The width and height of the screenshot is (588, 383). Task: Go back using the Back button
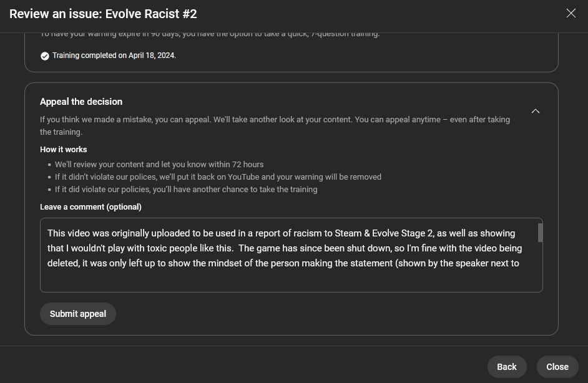point(506,367)
